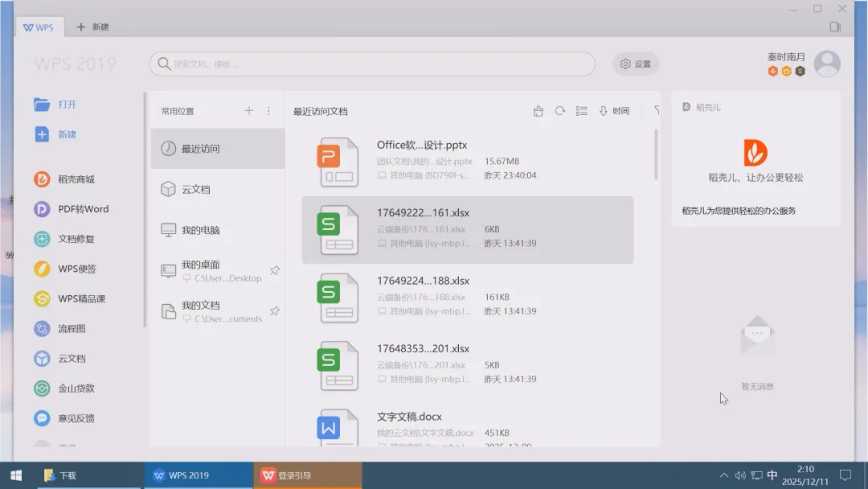Image resolution: width=868 pixels, height=489 pixels.
Task: Click the add location plus icon
Action: 249,111
